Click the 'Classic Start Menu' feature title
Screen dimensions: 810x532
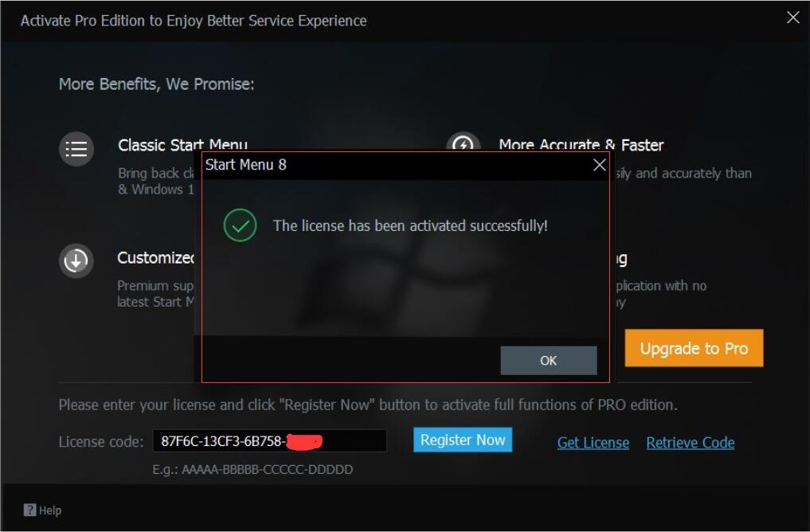pos(183,145)
